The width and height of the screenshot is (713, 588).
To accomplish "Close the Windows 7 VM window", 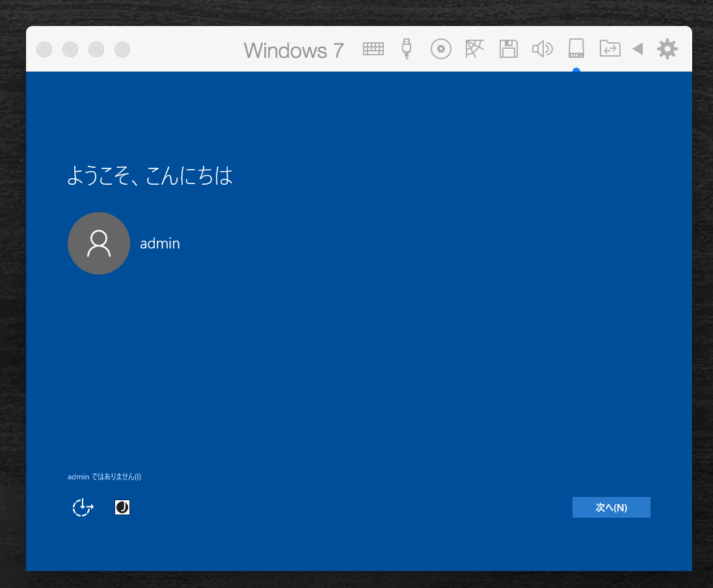I will (x=44, y=49).
